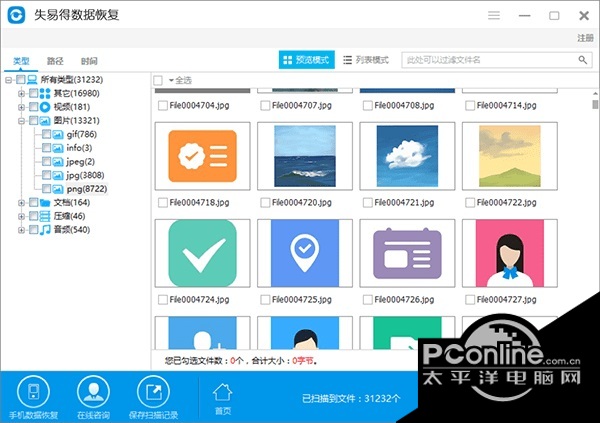The width and height of the screenshot is (600, 423).
Task: Check File0004726.jpg checkbox
Action: click(x=368, y=300)
